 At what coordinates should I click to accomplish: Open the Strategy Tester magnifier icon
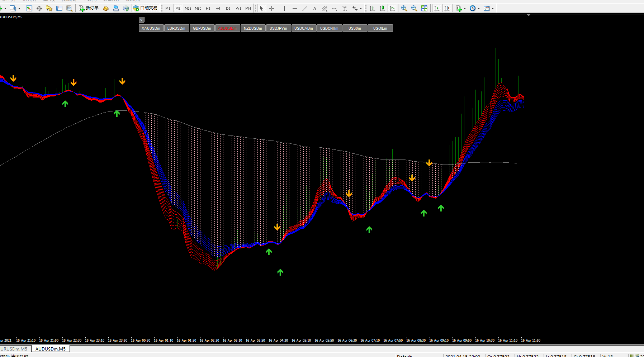(x=69, y=8)
